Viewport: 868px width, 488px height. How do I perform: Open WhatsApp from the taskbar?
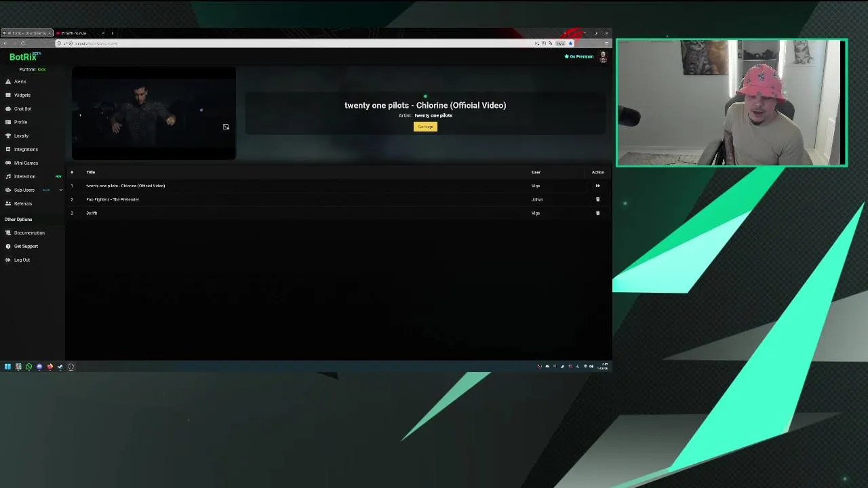28,367
